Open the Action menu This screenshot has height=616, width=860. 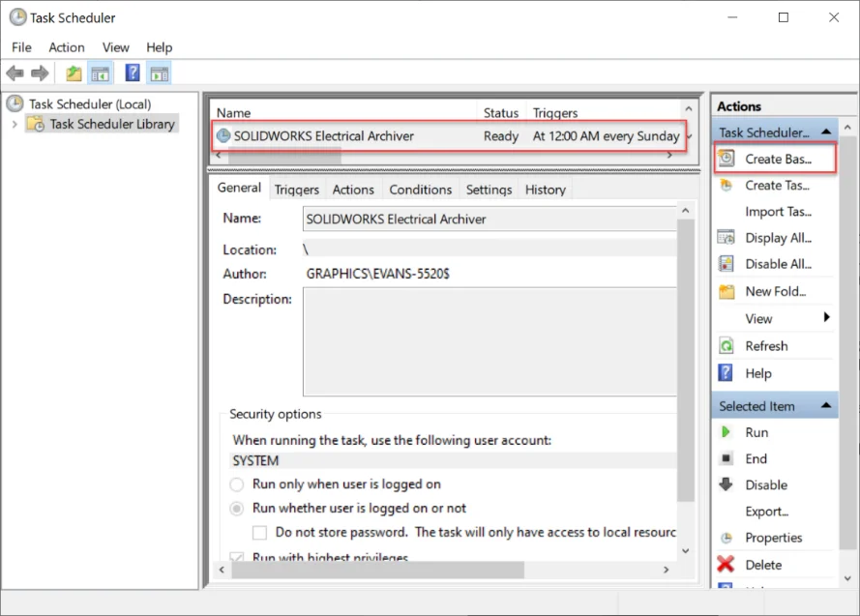[67, 47]
